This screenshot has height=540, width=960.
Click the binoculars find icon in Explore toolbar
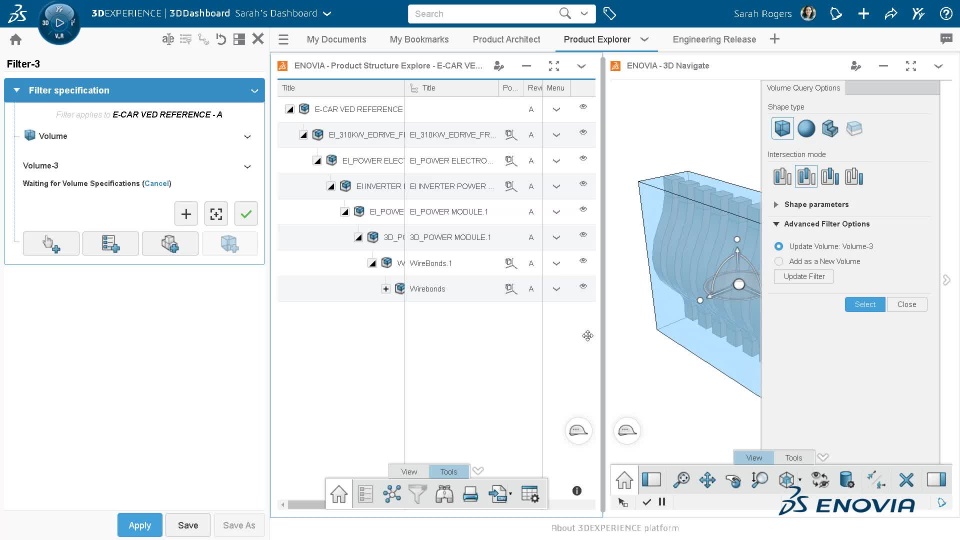(x=444, y=493)
